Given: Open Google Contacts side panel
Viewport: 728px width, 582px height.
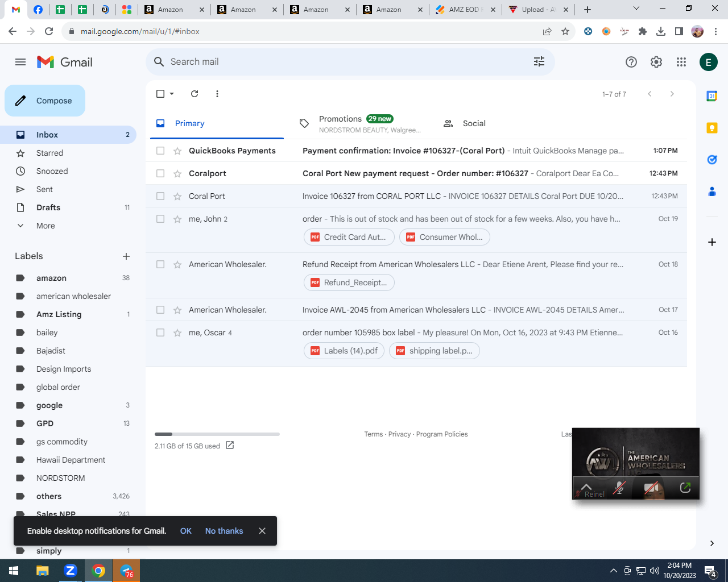Looking at the screenshot, I should 712,192.
